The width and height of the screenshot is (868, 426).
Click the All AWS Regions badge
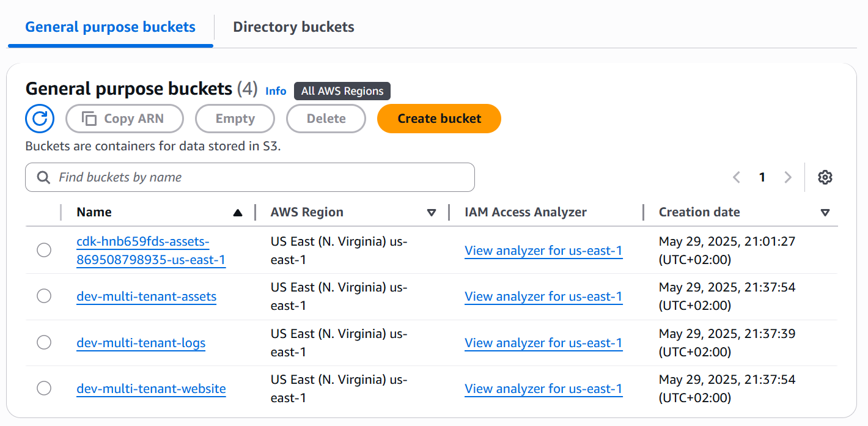[342, 91]
